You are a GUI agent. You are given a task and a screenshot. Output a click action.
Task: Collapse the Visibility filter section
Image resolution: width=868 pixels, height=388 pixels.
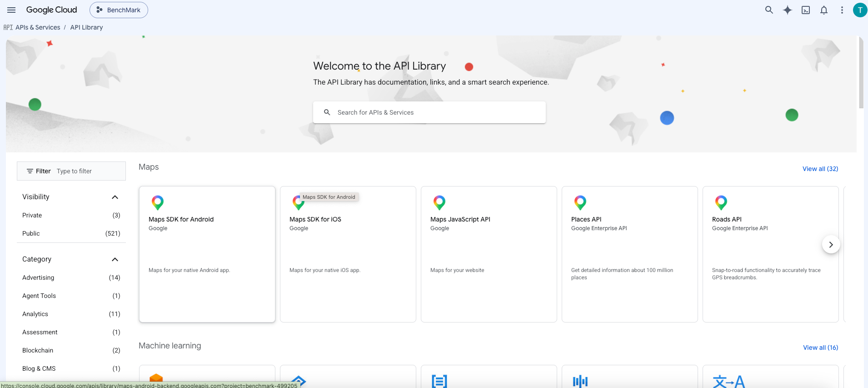click(x=115, y=197)
